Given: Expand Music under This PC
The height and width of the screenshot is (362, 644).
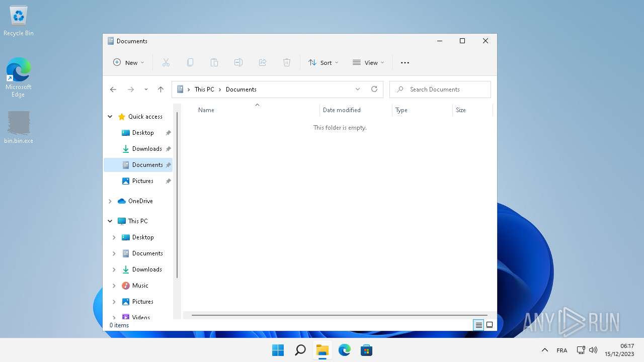Looking at the screenshot, I should pyautogui.click(x=114, y=286).
